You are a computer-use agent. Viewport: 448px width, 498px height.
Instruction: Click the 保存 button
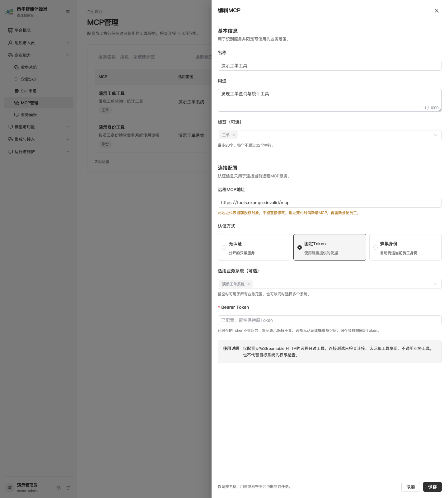pos(432,487)
